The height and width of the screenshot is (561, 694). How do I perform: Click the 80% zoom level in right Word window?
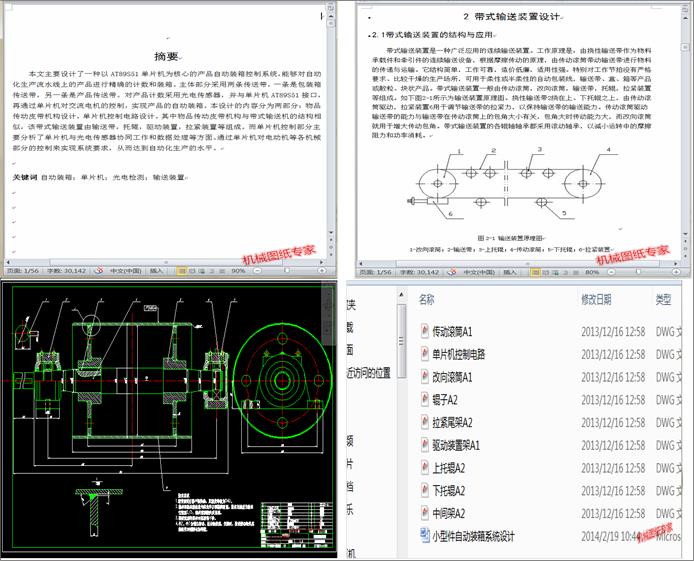[592, 272]
